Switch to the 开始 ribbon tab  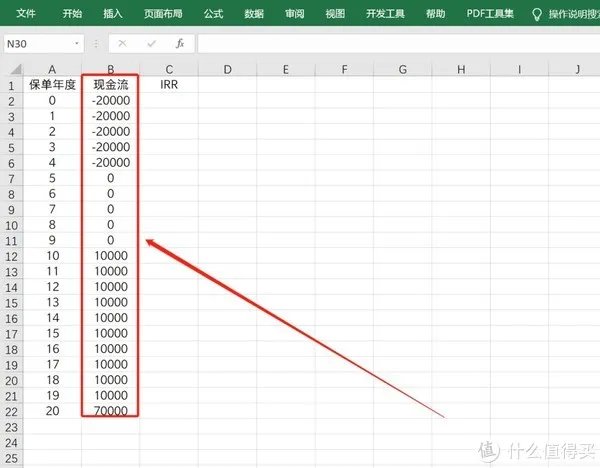point(72,14)
